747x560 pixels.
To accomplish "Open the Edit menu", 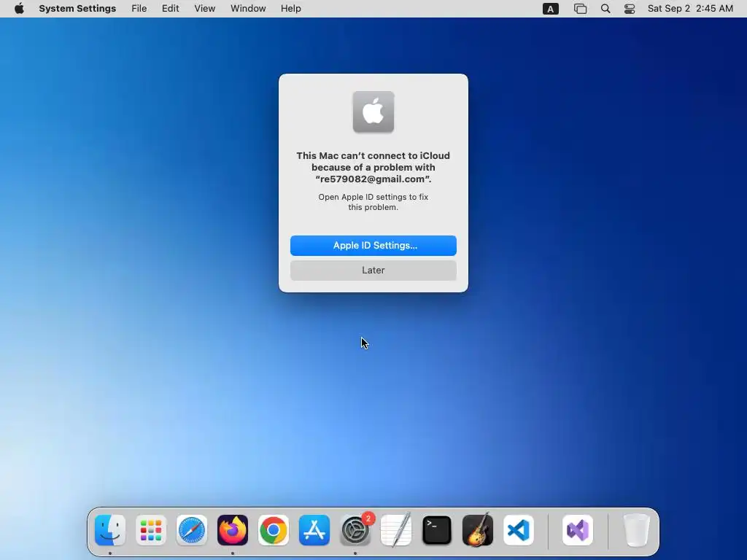I will click(x=170, y=9).
